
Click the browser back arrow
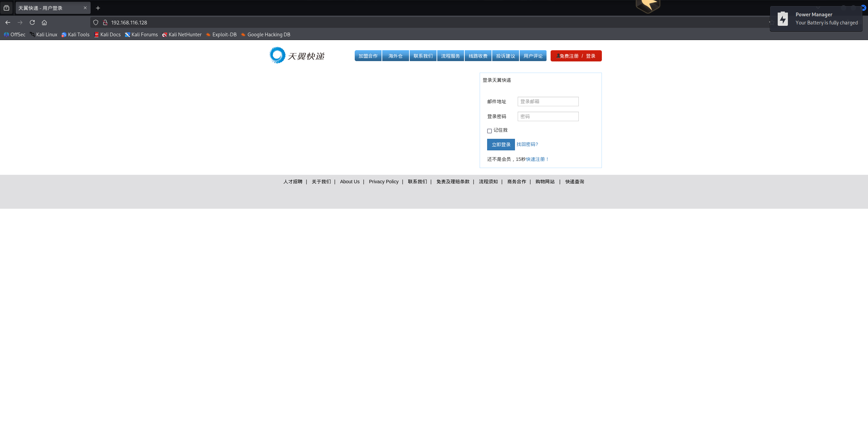(x=8, y=22)
